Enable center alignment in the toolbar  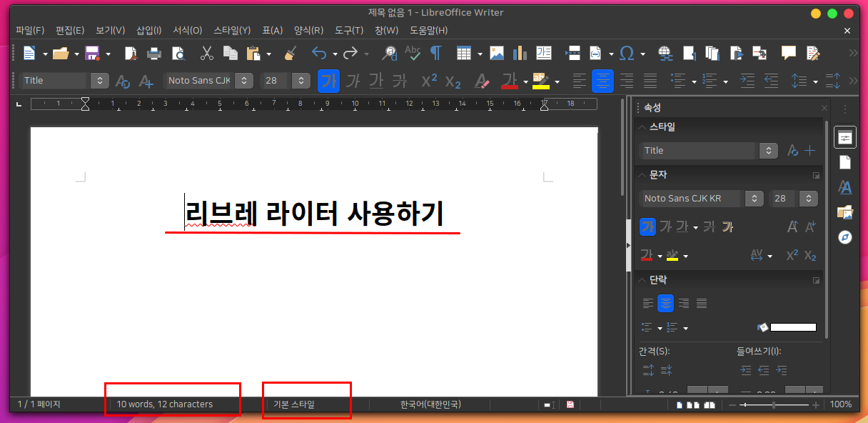click(x=603, y=81)
